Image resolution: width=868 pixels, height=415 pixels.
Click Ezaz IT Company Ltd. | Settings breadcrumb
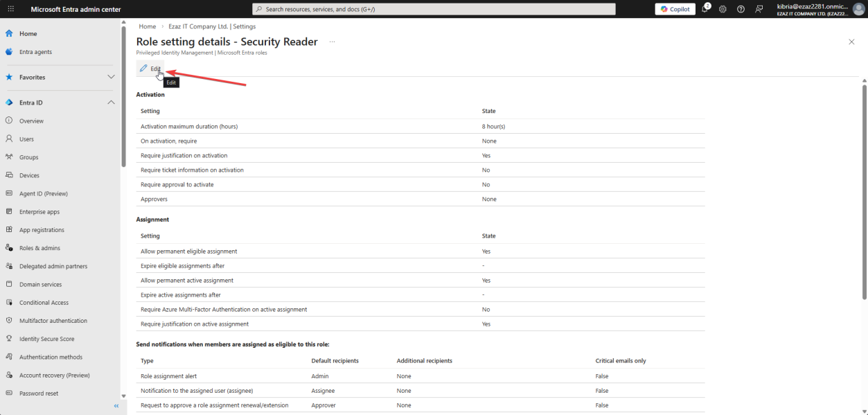(212, 26)
